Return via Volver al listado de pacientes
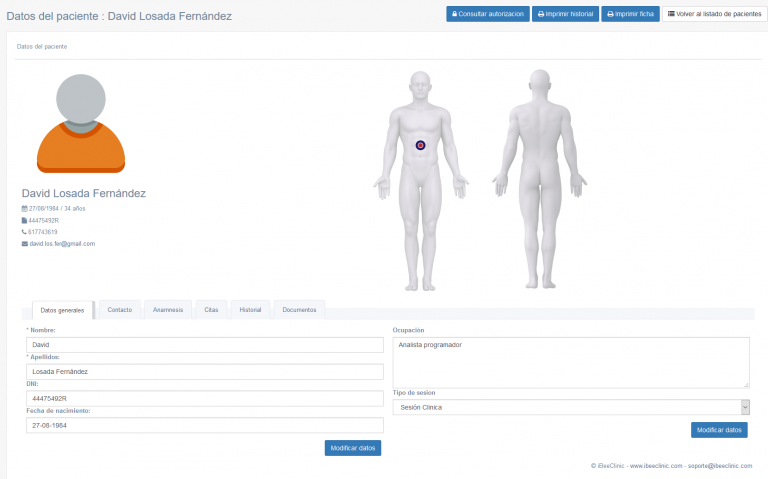The image size is (768, 479). coord(714,15)
